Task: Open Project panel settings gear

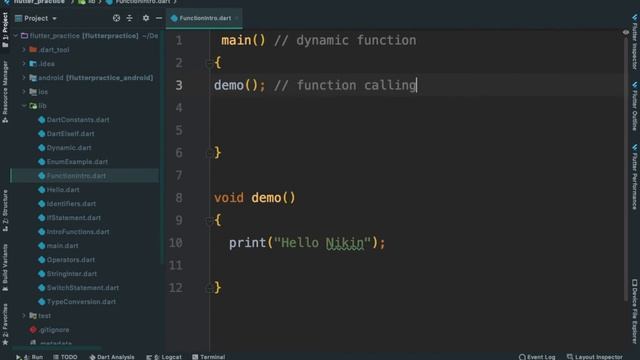Action: pos(146,18)
